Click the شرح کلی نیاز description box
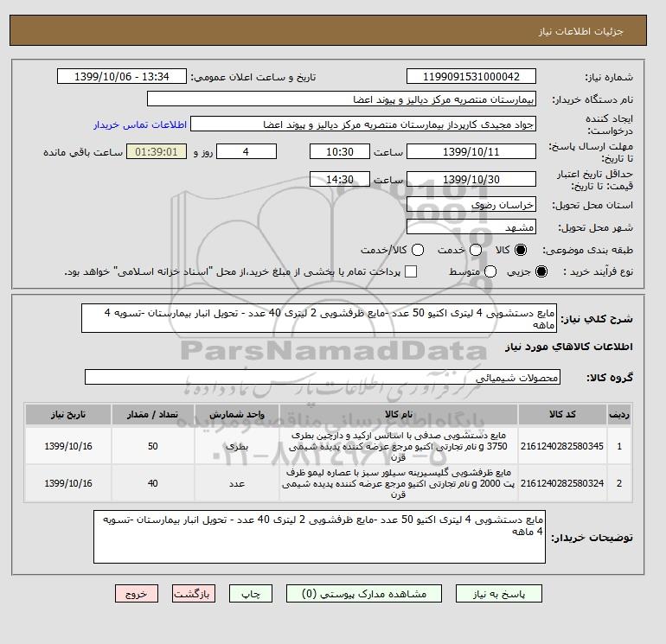Screen dimensions: 666x644 point(319,318)
